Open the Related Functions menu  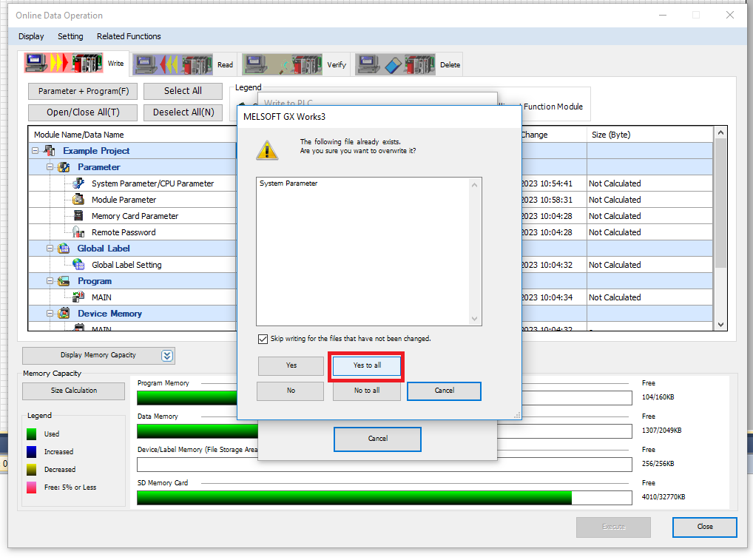pyautogui.click(x=129, y=36)
